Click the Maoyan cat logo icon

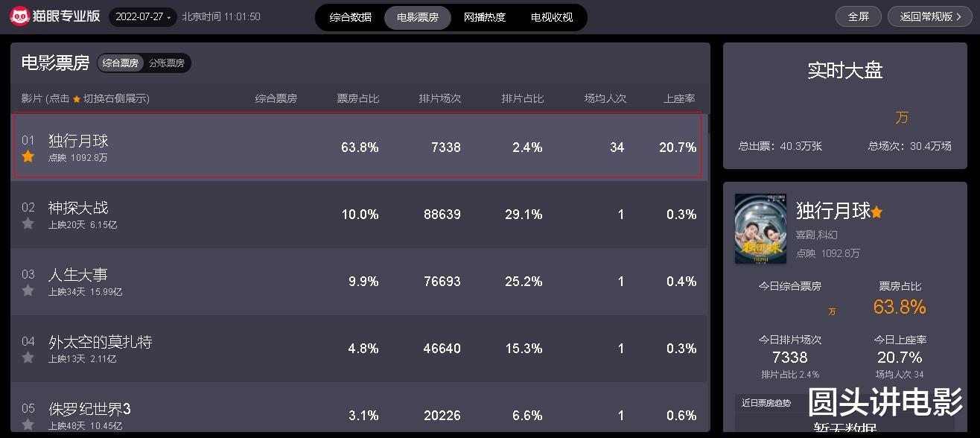20,16
